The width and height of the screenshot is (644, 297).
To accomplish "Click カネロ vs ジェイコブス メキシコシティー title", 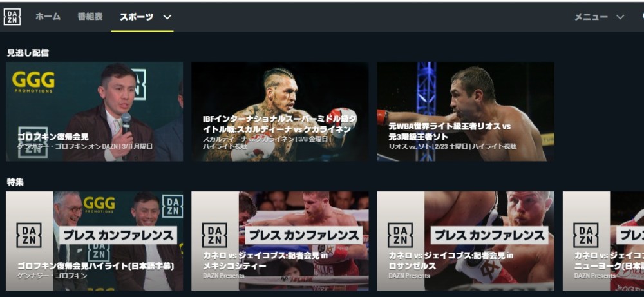I will coord(265,261).
